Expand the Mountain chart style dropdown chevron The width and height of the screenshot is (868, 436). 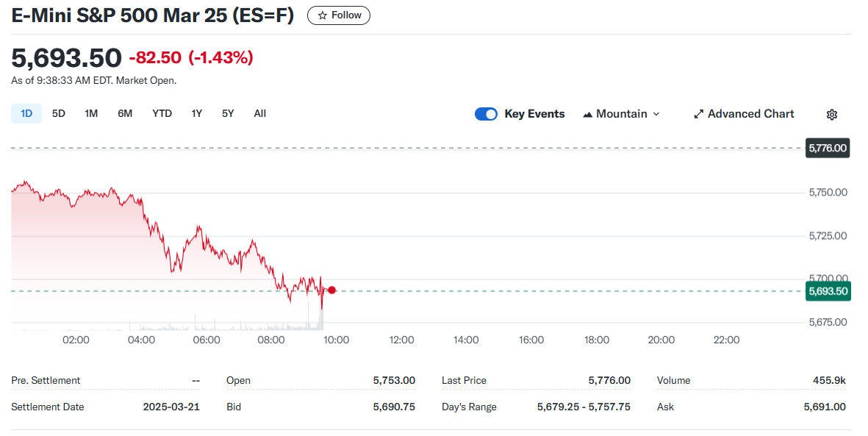tap(656, 114)
